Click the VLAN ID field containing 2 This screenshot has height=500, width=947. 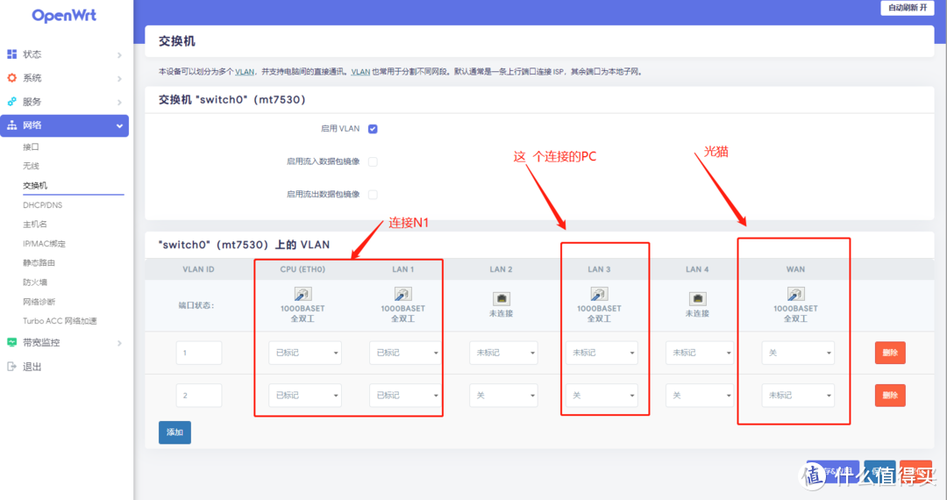click(x=199, y=396)
